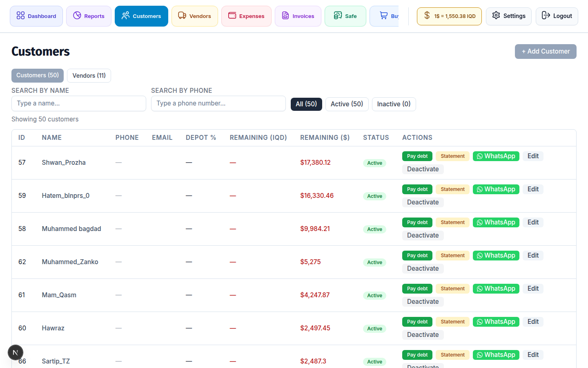Image resolution: width=588 pixels, height=368 pixels.
Task: Message Hawraz via WhatsApp
Action: (496, 322)
